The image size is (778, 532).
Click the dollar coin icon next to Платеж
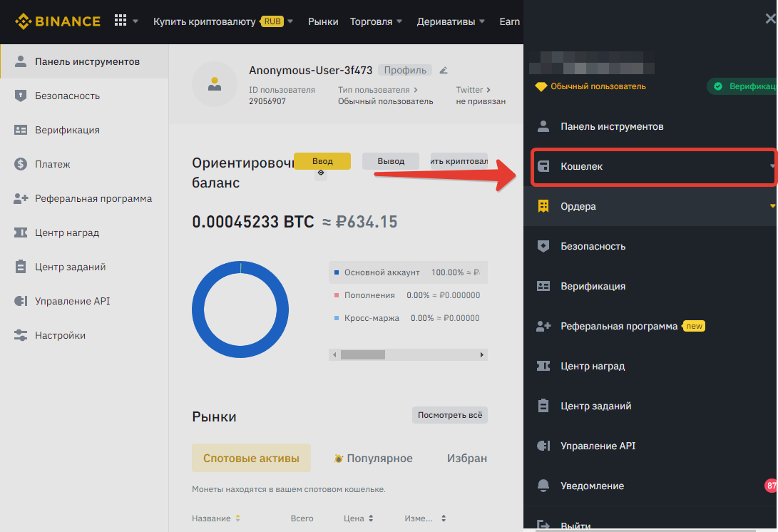coord(21,164)
